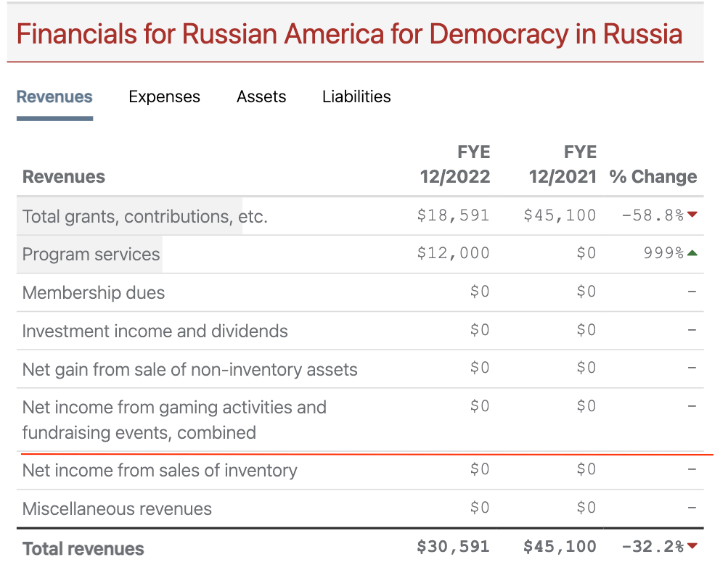Open the Liabilities tab
Screen dimensions: 728x586
point(356,96)
